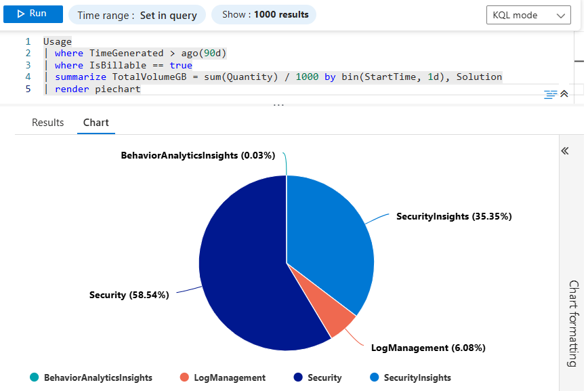Toggle Security series in the legend
588x391 pixels.
(x=324, y=377)
